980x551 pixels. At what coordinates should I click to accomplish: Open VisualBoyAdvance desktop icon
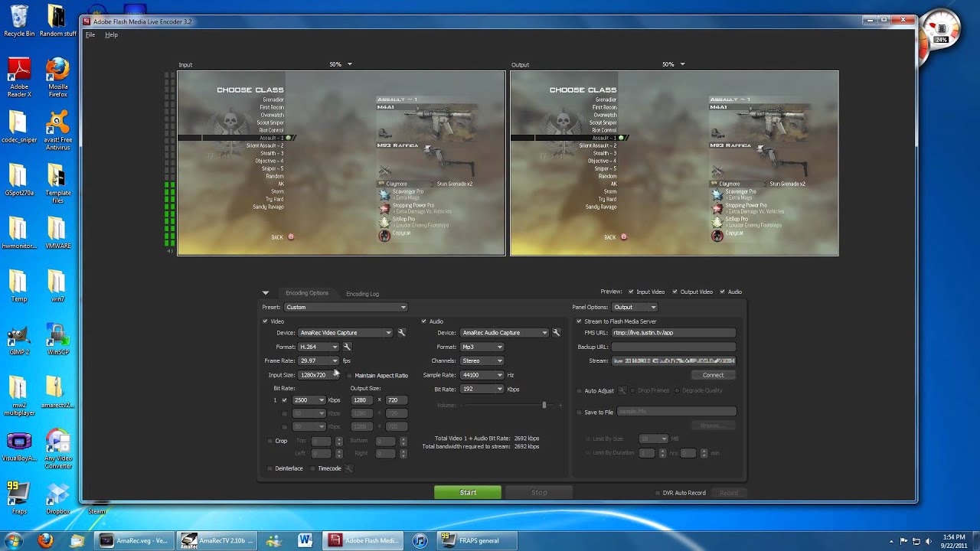click(19, 448)
